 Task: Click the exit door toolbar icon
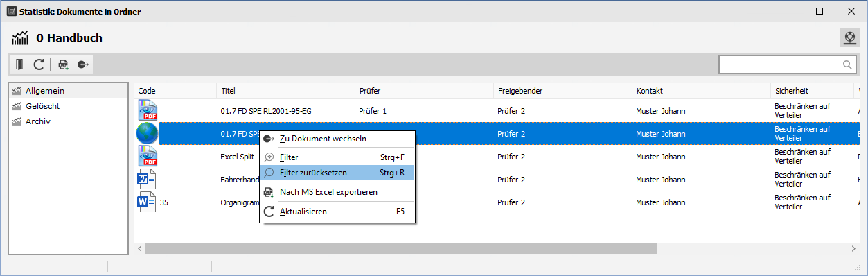point(20,64)
